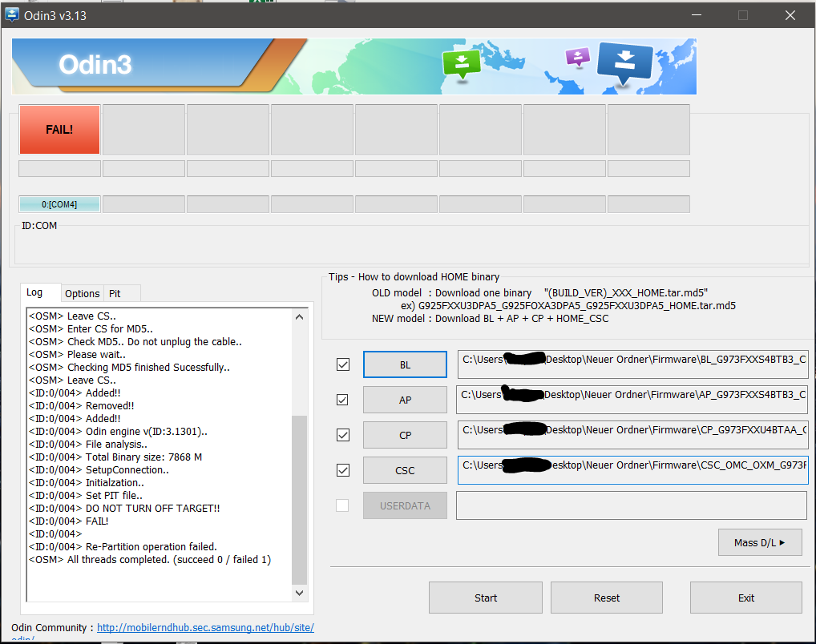Click the "Removed!!" log line
The height and width of the screenshot is (644, 816).
[82, 406]
